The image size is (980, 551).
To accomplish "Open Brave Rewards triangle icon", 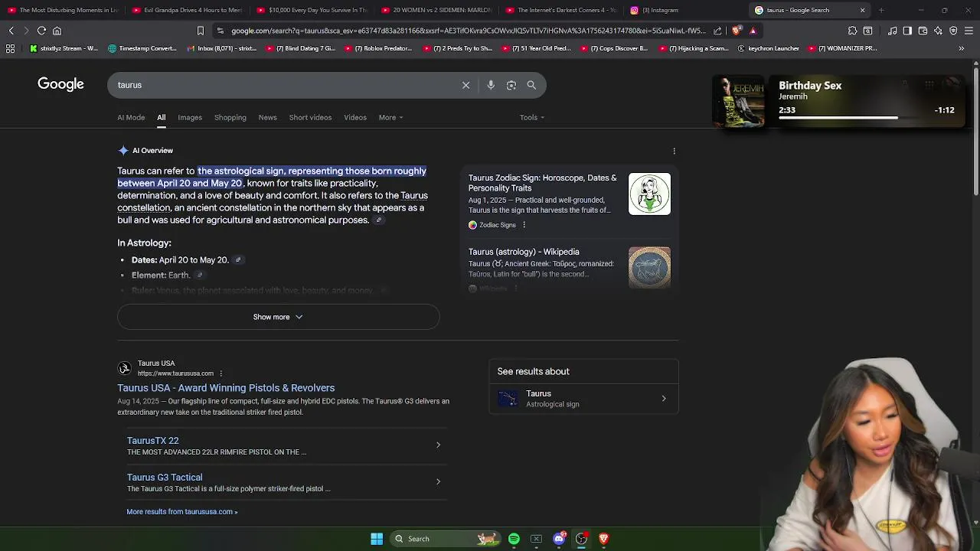I will (753, 31).
